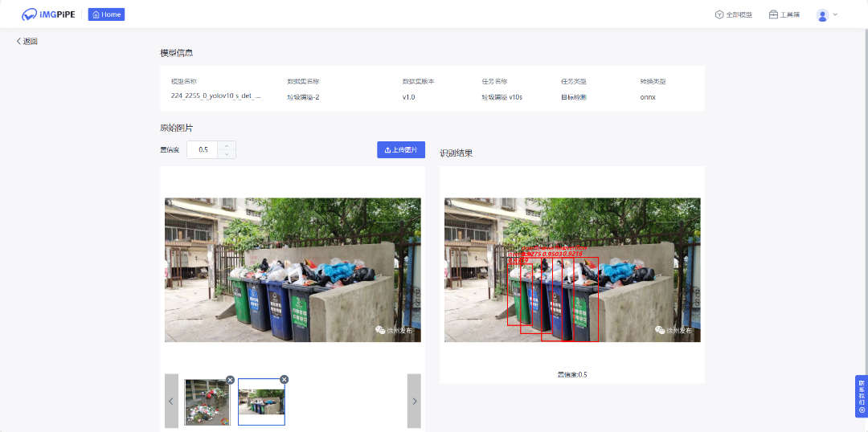Click dataset name value 垃圾满溢-2
This screenshot has height=432, width=868.
303,97
